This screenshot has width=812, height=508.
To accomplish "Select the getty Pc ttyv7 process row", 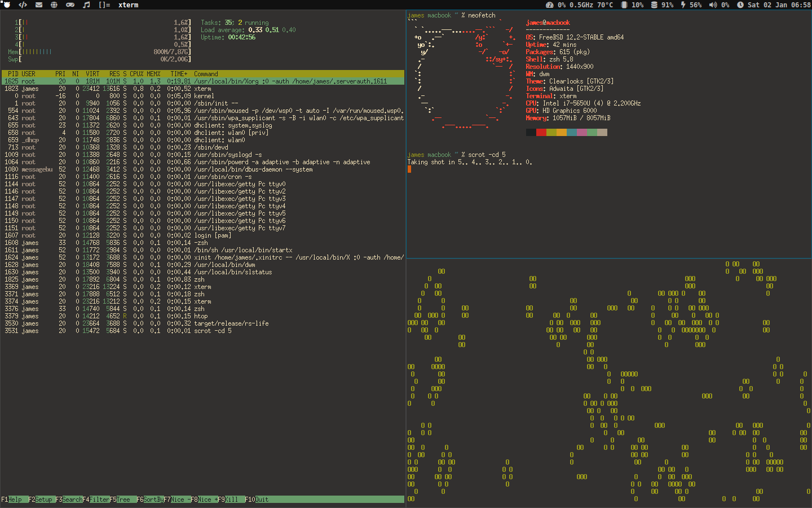I will point(203,228).
